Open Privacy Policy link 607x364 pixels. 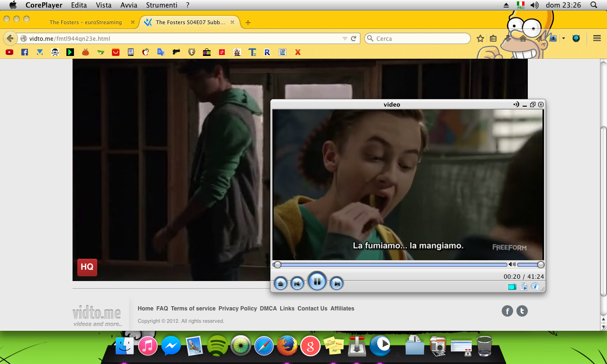point(238,309)
